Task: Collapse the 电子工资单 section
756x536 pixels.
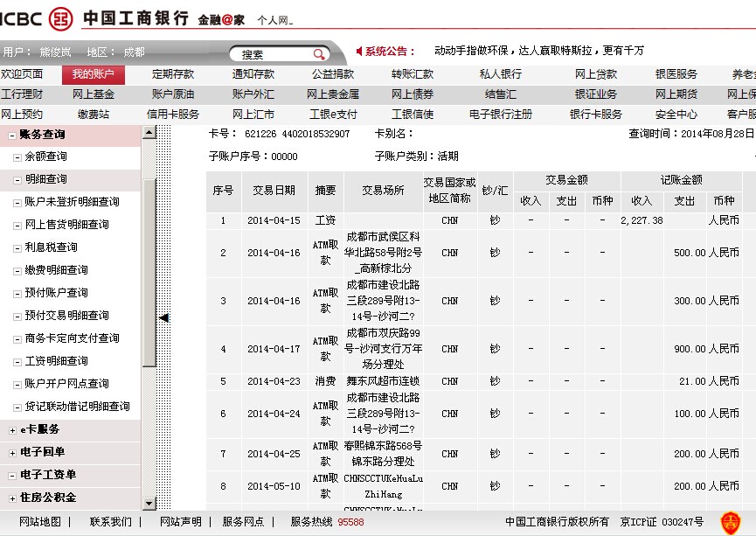Action: click(12, 476)
